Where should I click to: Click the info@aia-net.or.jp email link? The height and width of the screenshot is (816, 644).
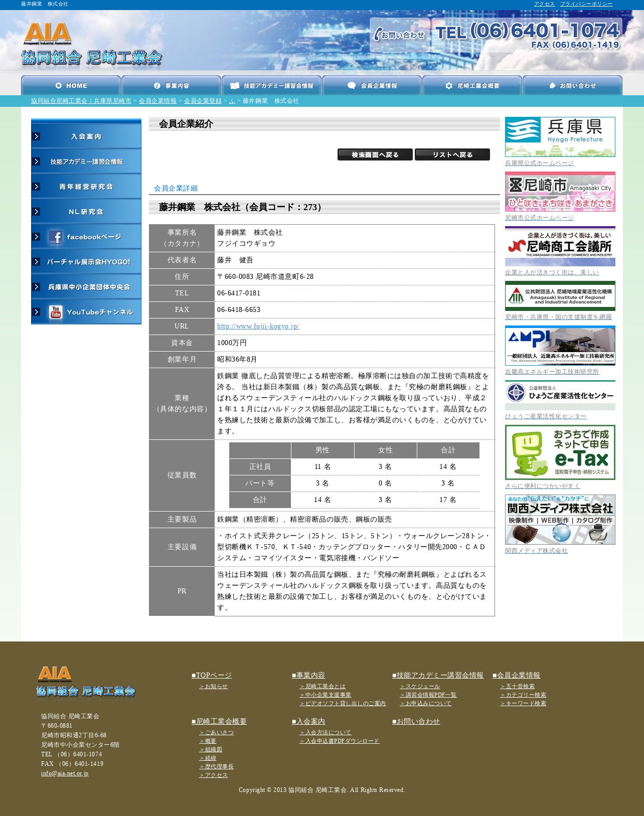(x=65, y=774)
